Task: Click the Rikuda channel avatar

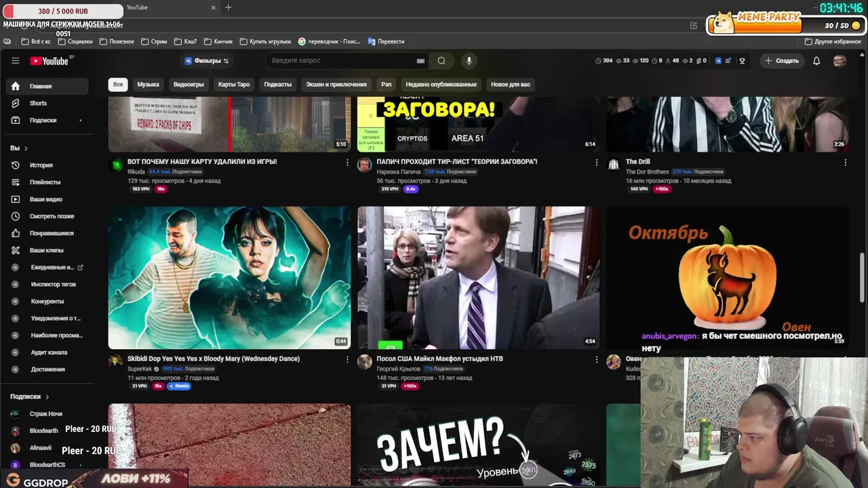Action: pos(117,165)
